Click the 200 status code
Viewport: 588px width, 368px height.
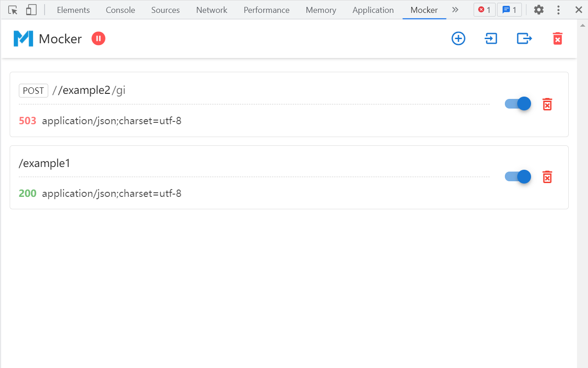[x=28, y=194]
